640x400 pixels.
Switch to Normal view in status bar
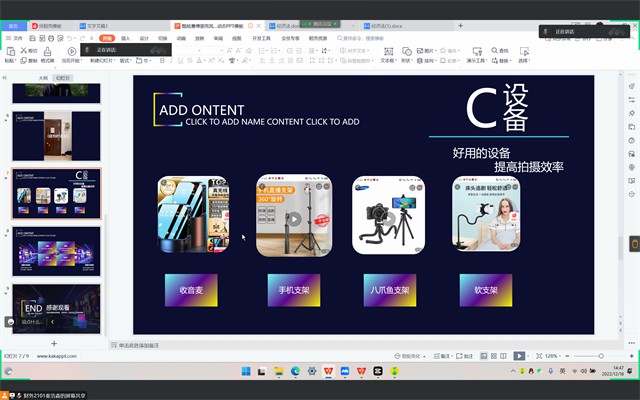pos(484,356)
